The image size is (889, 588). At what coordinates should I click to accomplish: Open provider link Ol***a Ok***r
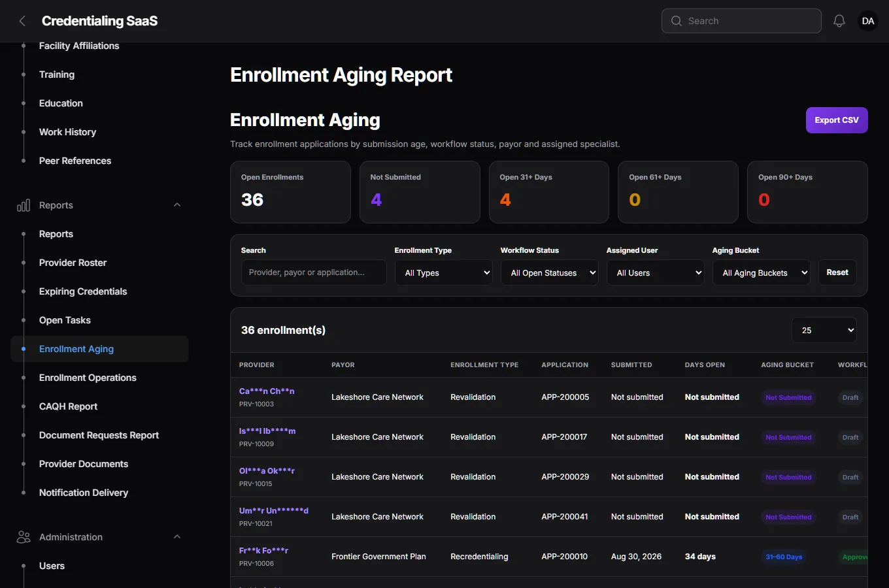pyautogui.click(x=267, y=471)
